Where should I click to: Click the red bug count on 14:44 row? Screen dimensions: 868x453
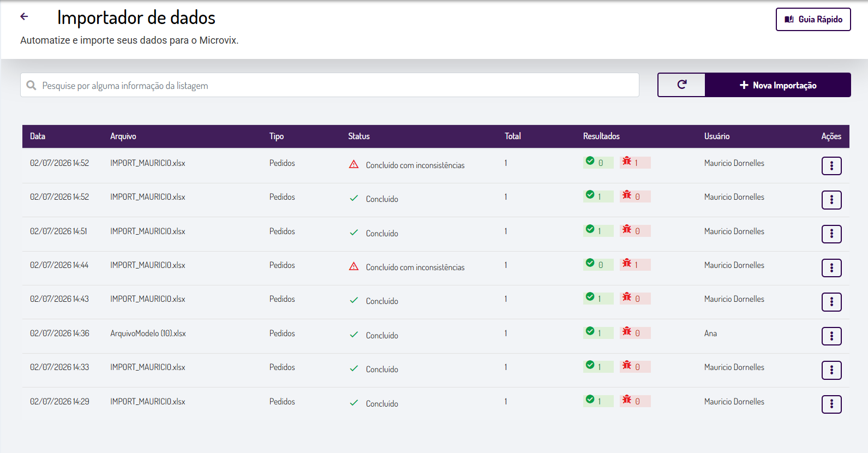[635, 264]
